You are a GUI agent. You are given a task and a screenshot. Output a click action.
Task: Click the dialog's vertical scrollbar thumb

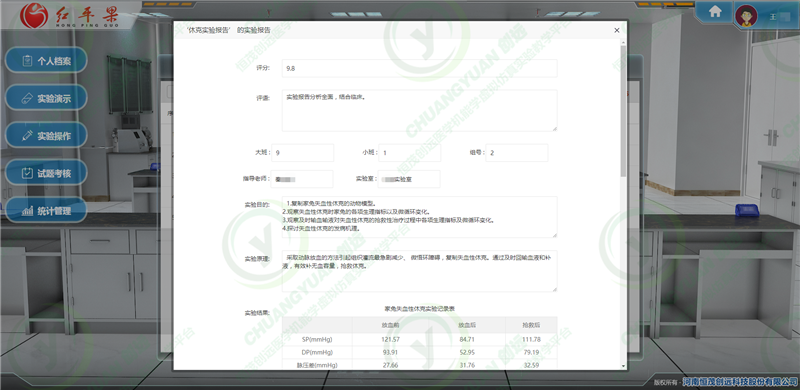coord(623,111)
